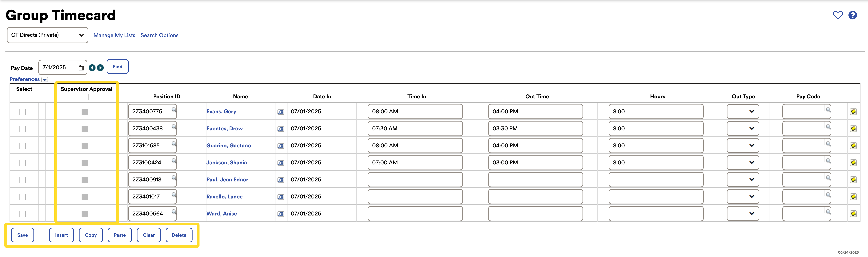868x257 pixels.
Task: Open the Evans, Gery employee link
Action: point(221,112)
